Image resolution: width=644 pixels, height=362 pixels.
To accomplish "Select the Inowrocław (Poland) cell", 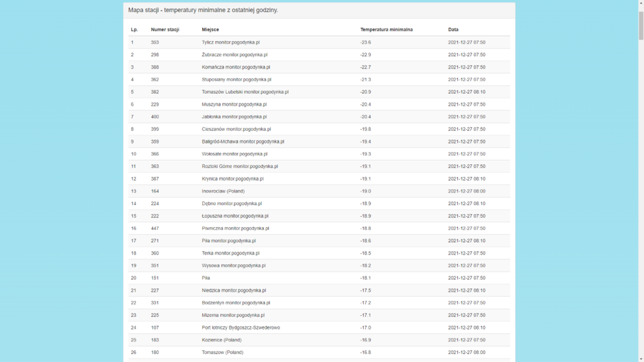I will (223, 191).
